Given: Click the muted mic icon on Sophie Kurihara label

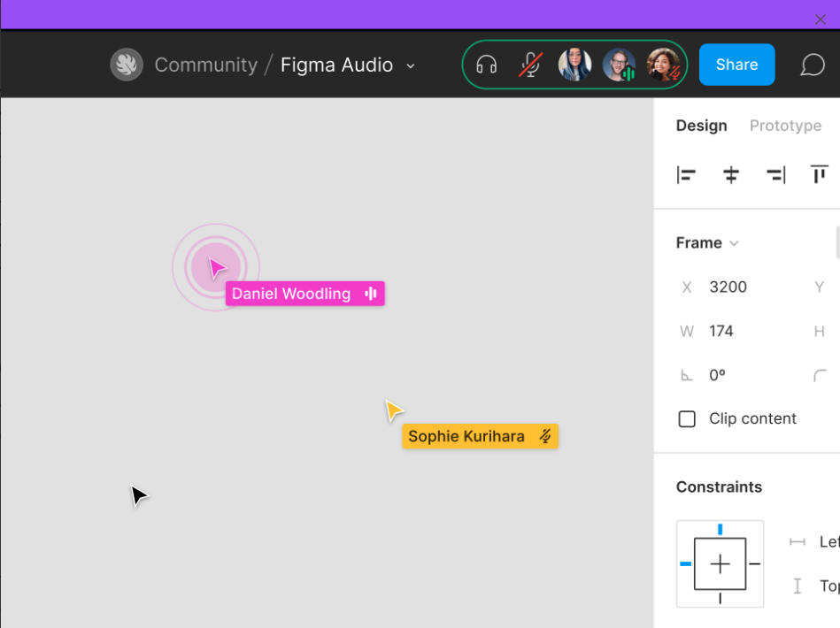Looking at the screenshot, I should (x=545, y=436).
